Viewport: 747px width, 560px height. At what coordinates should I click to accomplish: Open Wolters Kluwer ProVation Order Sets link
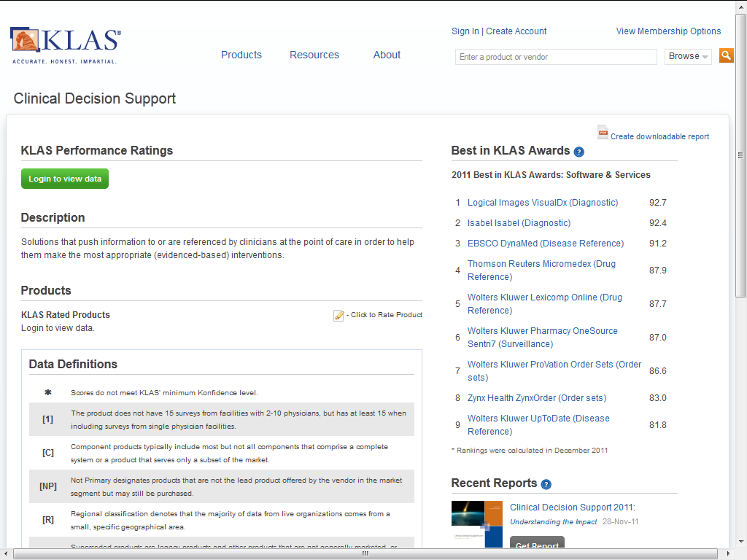coord(554,371)
